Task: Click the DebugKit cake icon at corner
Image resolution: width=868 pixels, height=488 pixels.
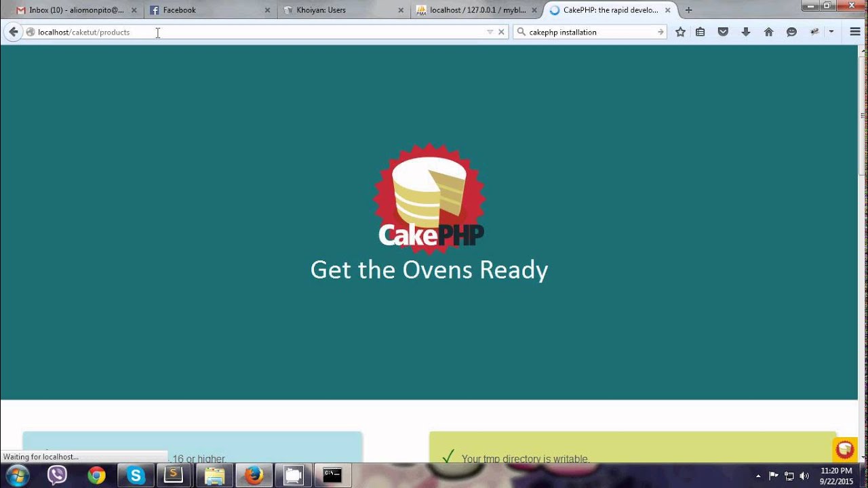Action: tap(845, 449)
